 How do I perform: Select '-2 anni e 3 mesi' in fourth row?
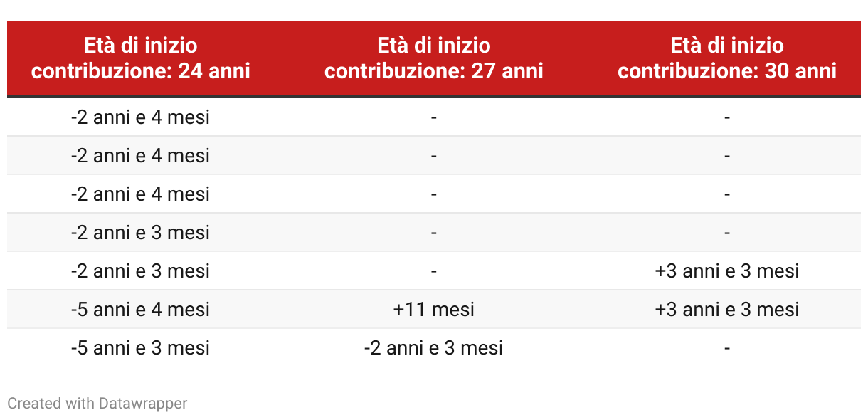141,233
